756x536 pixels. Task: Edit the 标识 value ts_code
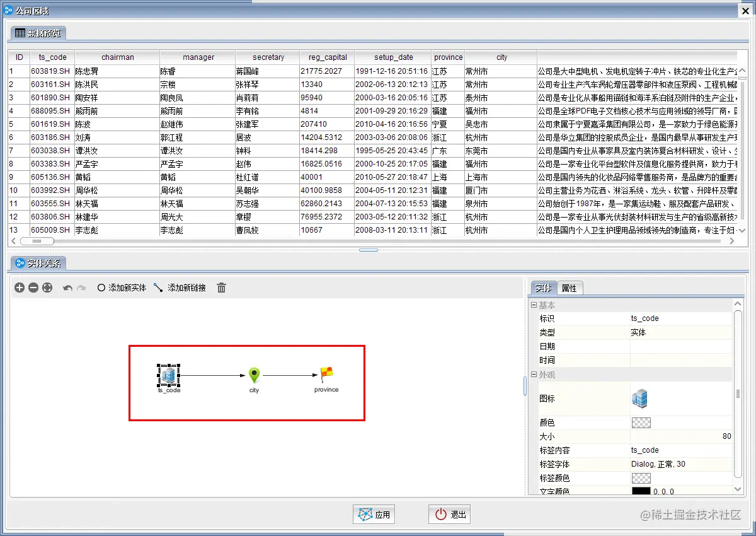tap(682, 318)
